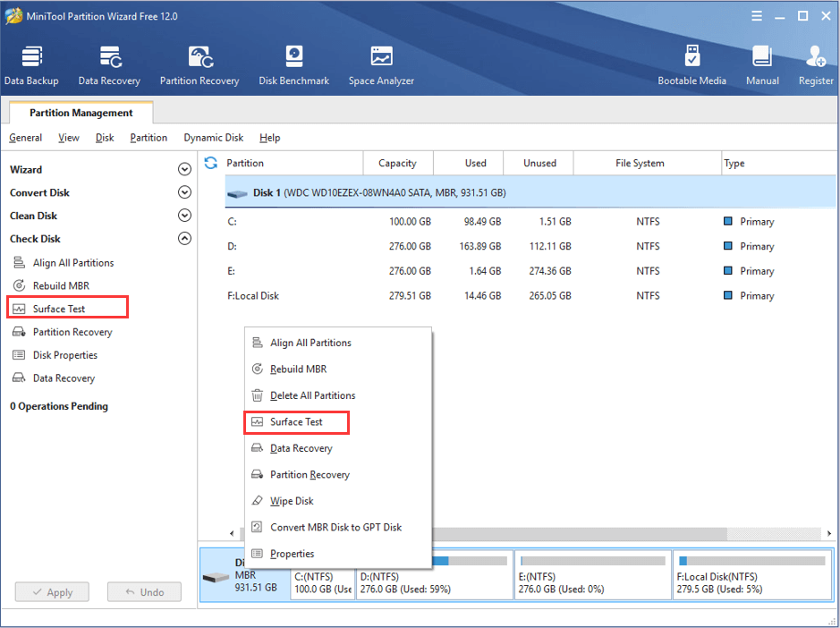Open the Dynamic Disk menu
Image resolution: width=840 pixels, height=628 pixels.
point(213,138)
